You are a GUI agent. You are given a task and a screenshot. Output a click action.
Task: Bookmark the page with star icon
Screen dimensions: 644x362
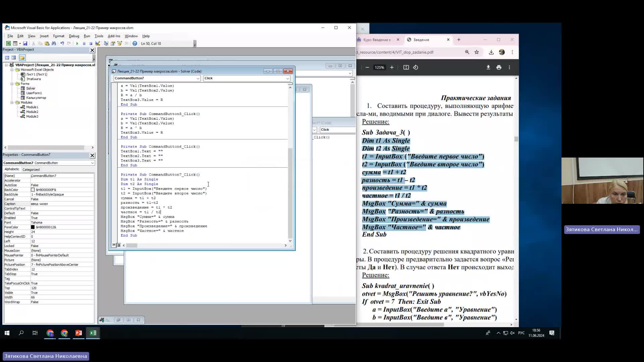pos(477,52)
